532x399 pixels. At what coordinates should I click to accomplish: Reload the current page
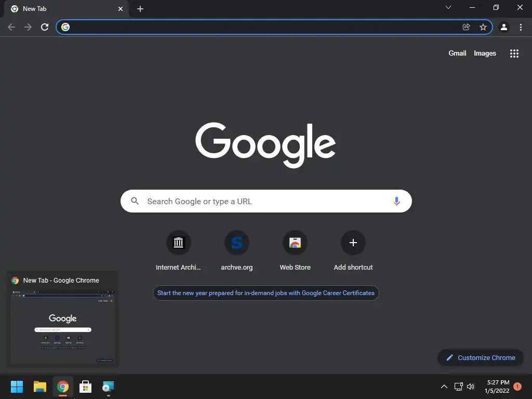coord(45,27)
